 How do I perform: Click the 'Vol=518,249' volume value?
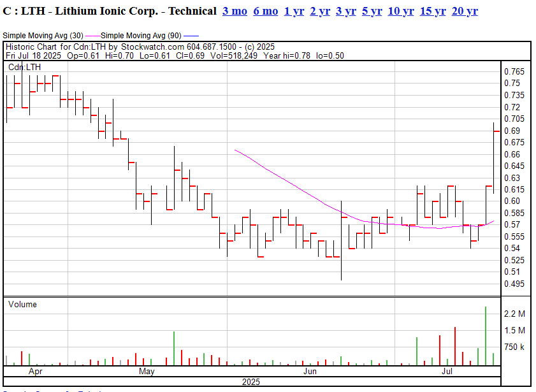click(x=234, y=55)
